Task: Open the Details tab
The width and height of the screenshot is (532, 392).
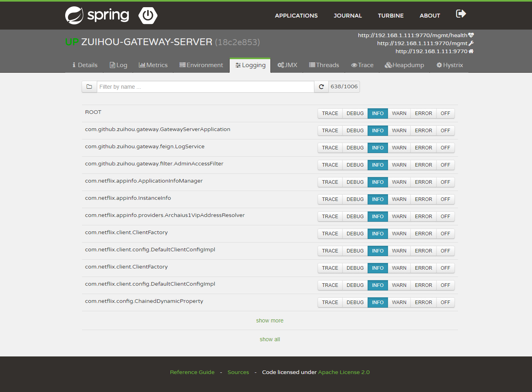Action: (85, 65)
